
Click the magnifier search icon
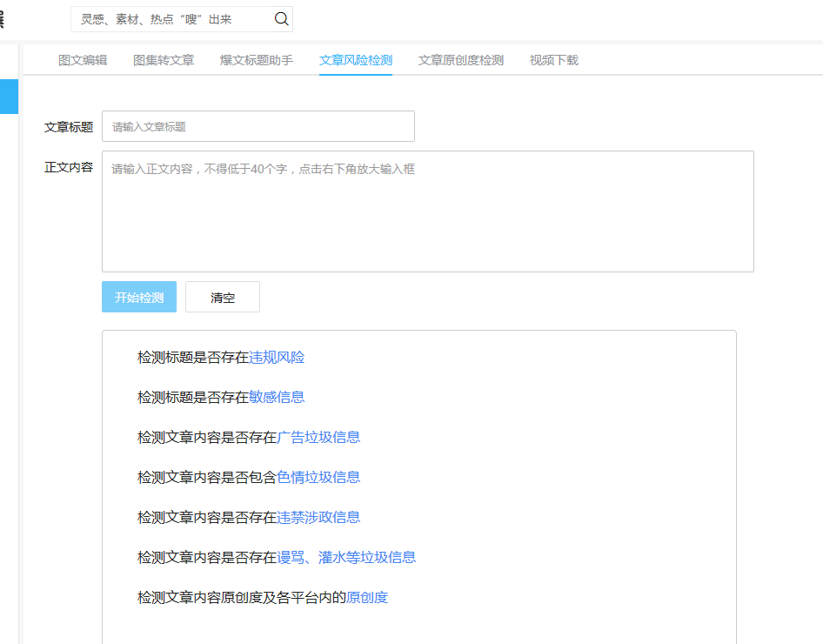(x=281, y=19)
